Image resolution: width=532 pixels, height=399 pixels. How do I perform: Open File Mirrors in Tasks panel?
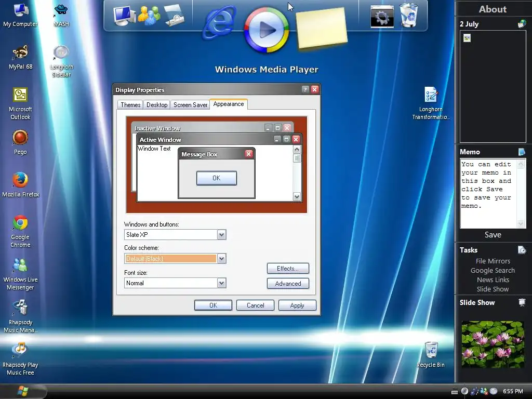(493, 261)
